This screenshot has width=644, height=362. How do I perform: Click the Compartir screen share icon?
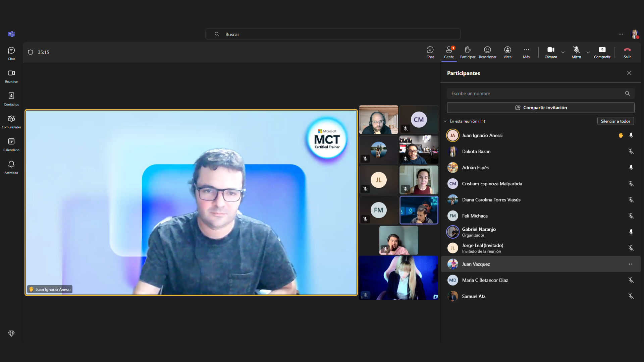click(602, 52)
